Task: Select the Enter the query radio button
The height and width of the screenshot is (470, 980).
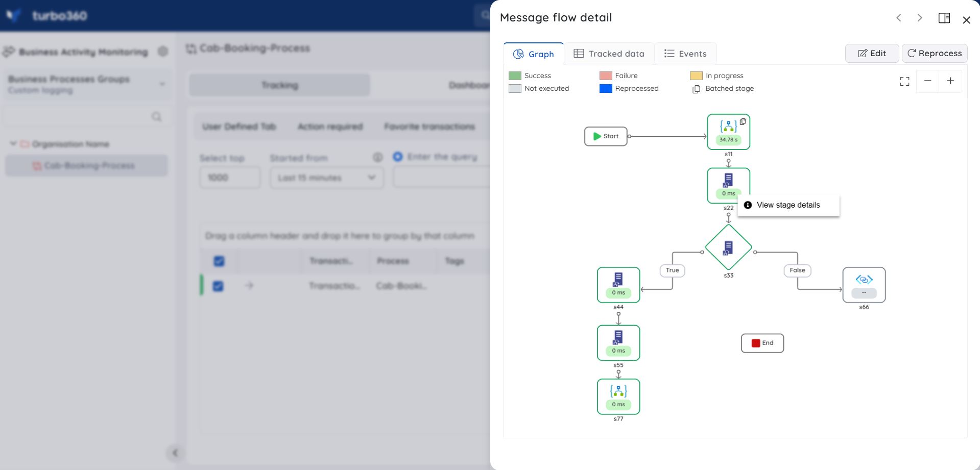Action: [398, 157]
